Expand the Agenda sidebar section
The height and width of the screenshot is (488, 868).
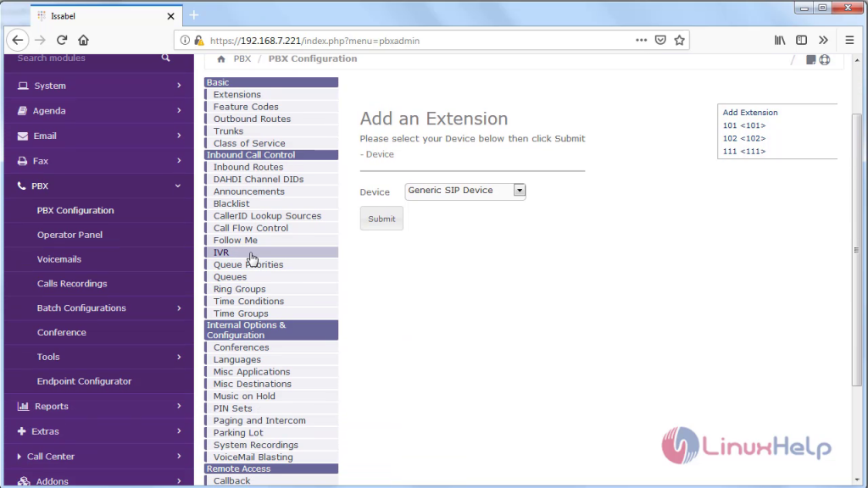[99, 111]
